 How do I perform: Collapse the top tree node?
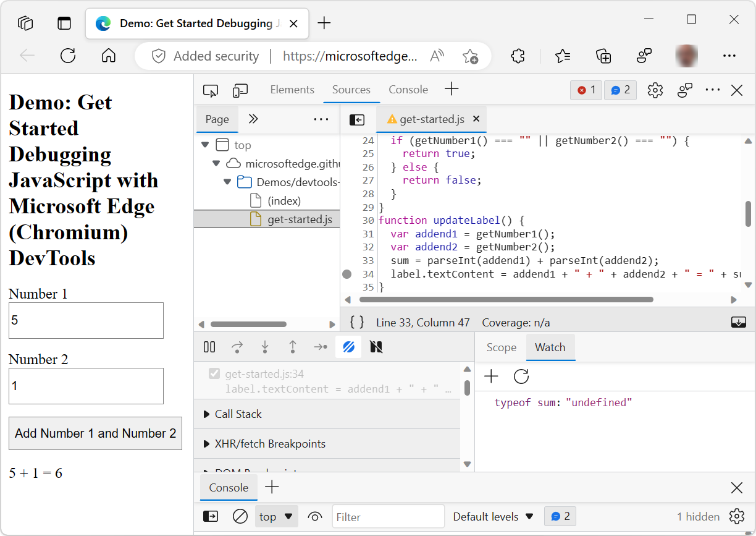tap(205, 145)
